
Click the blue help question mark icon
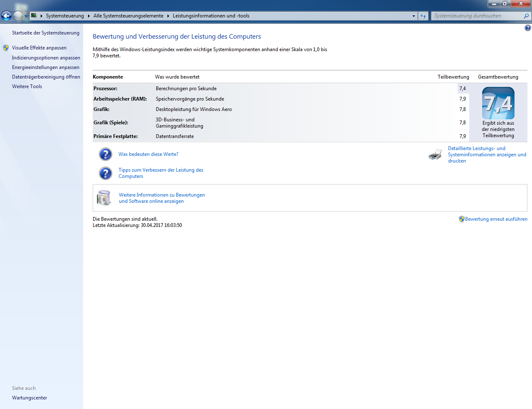coord(527,28)
